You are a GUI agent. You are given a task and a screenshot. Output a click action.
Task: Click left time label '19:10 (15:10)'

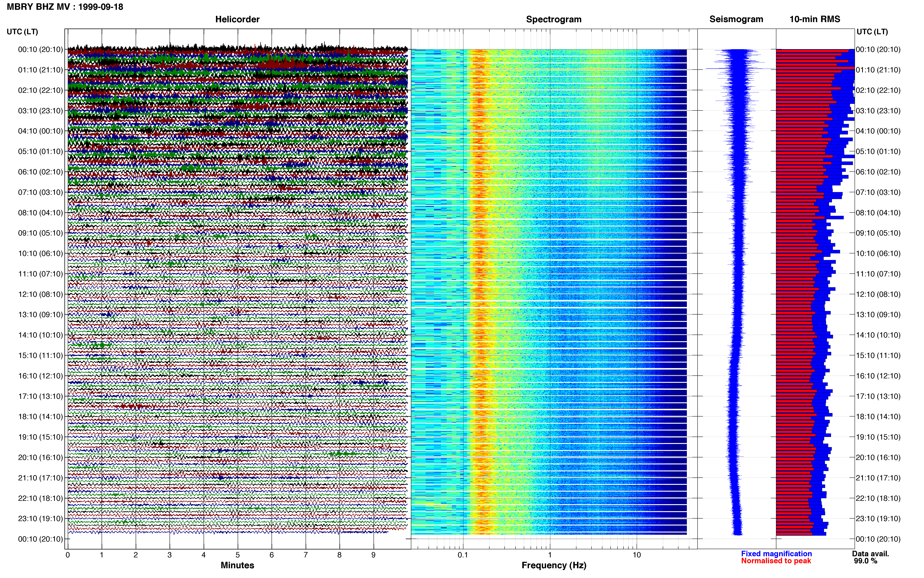click(41, 437)
